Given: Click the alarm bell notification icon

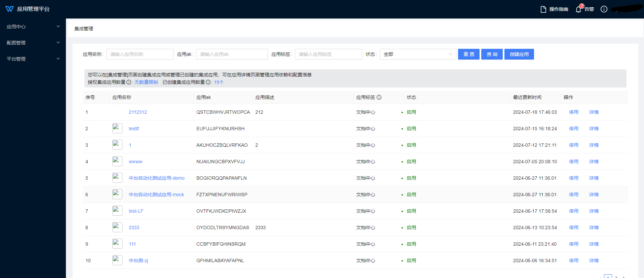Looking at the screenshot, I should pos(578,9).
